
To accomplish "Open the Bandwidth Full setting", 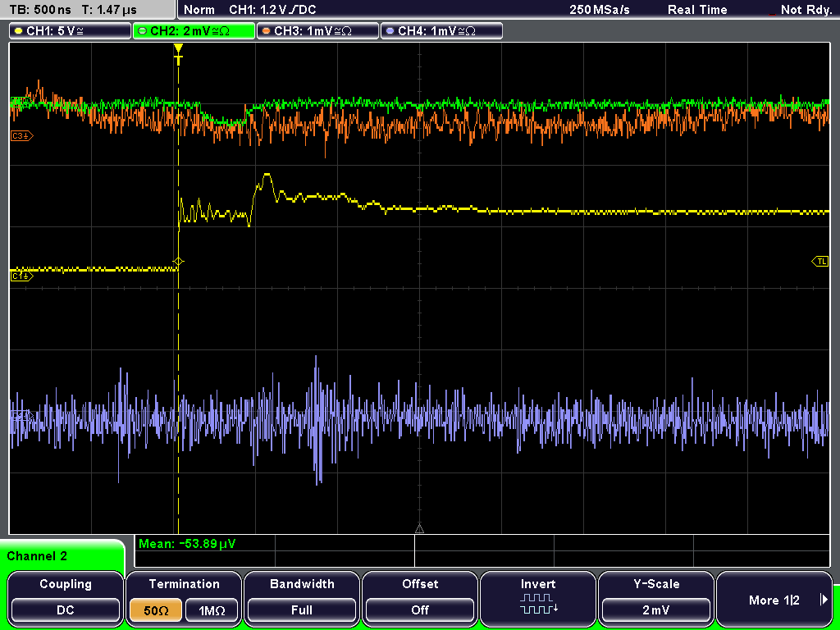I will click(302, 609).
